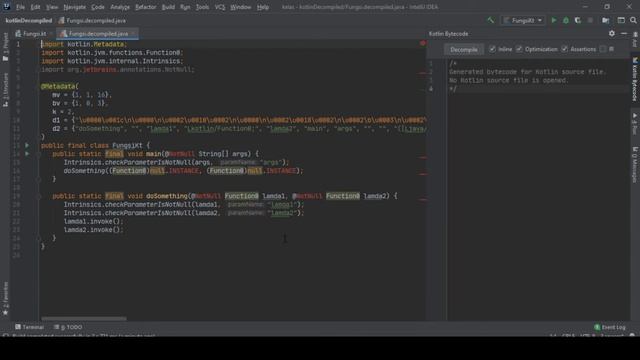Open the Structure tool window
This screenshot has width=640, height=360.
(x=5, y=89)
